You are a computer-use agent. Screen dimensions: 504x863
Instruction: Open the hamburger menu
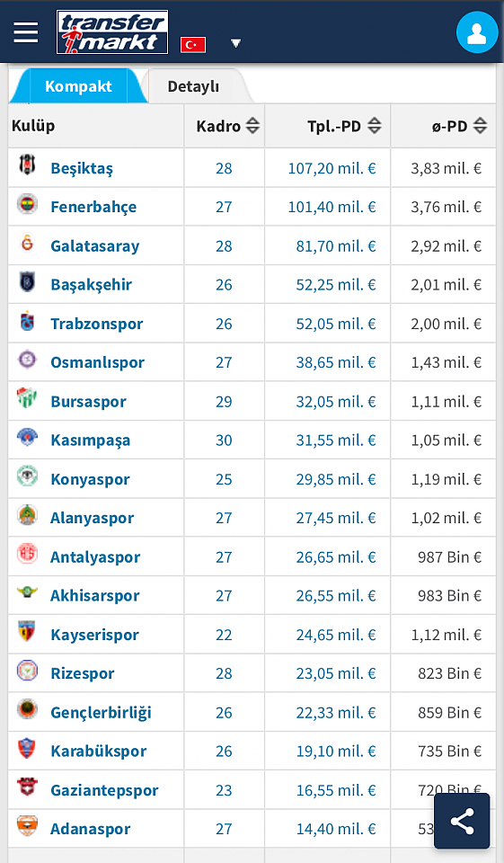[x=26, y=32]
